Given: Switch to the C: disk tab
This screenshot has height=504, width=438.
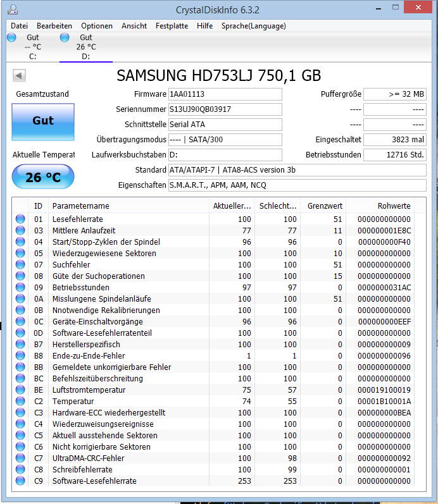Looking at the screenshot, I should coord(33,47).
